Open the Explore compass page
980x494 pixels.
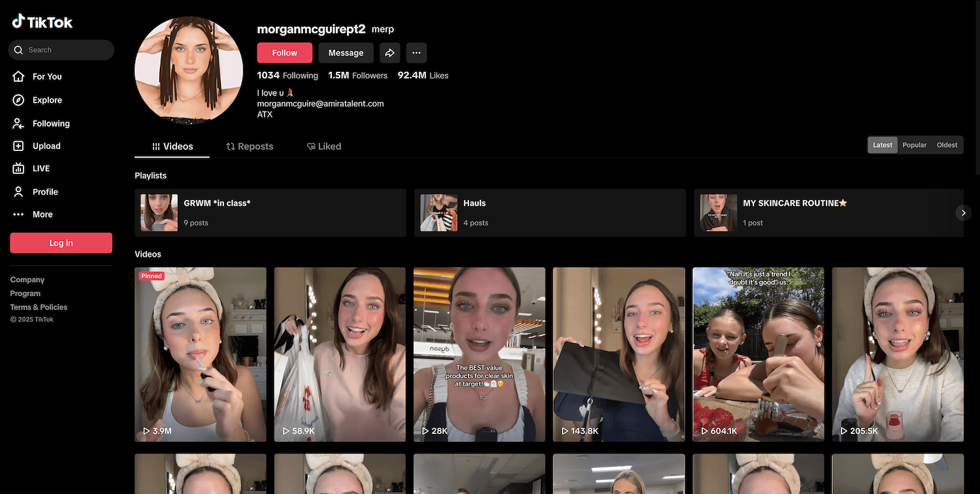[46, 100]
